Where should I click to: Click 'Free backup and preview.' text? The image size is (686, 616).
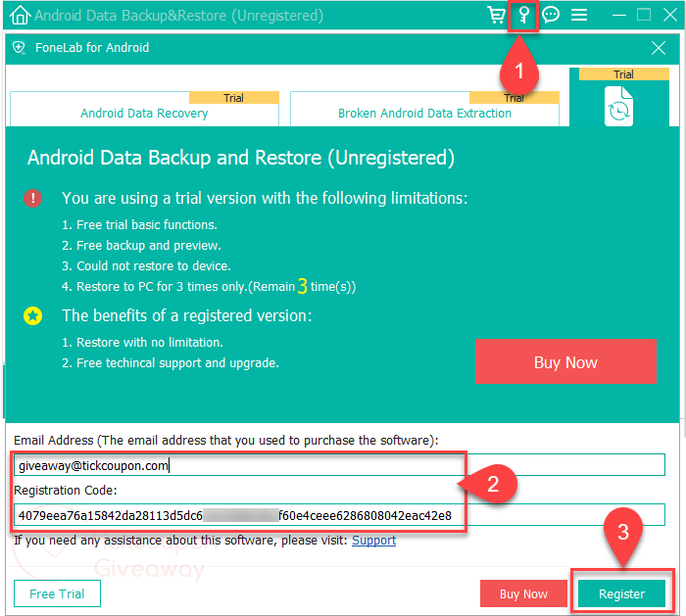point(149,245)
